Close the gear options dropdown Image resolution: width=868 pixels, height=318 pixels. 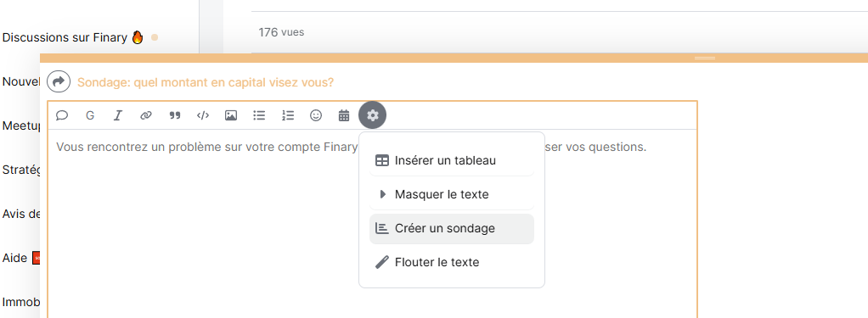click(373, 115)
